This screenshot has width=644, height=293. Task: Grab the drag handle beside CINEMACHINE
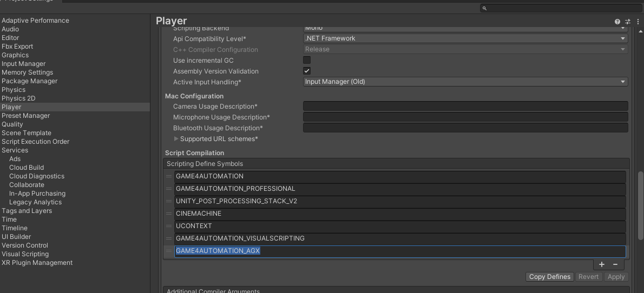(x=169, y=214)
